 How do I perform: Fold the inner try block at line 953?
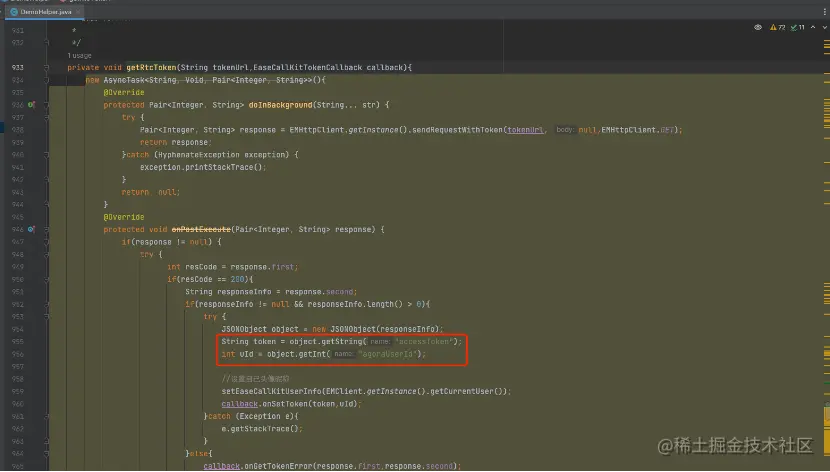tap(47, 316)
